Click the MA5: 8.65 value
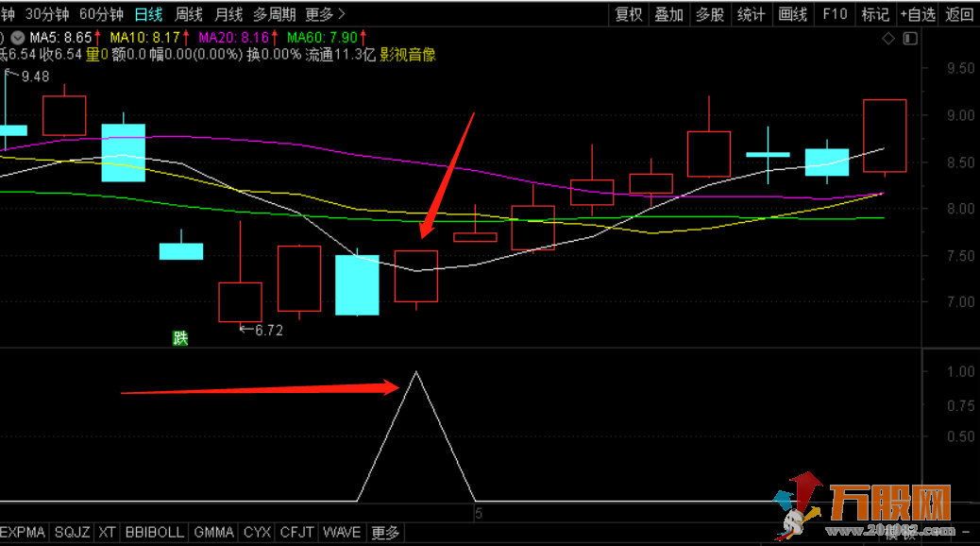 point(60,38)
